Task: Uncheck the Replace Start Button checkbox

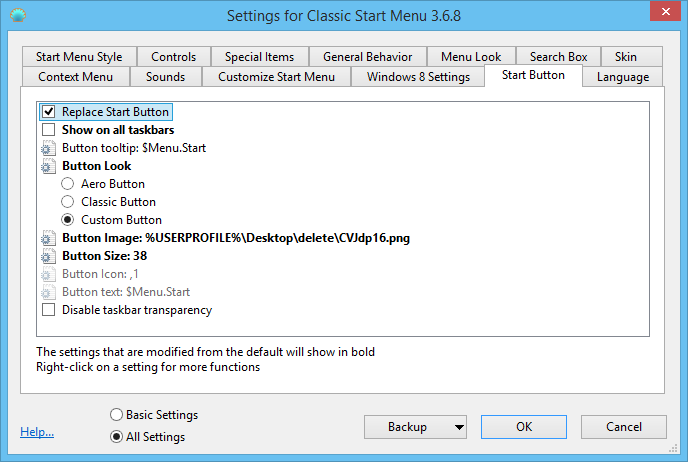Action: point(48,112)
